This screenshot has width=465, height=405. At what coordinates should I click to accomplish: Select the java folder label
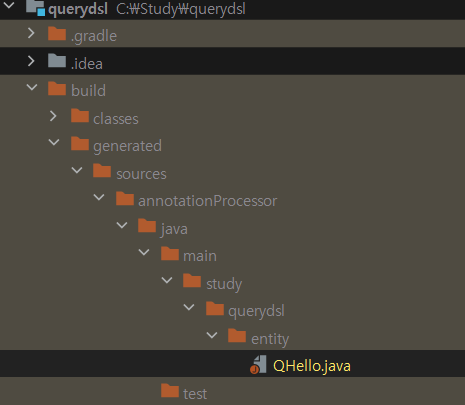click(x=174, y=229)
